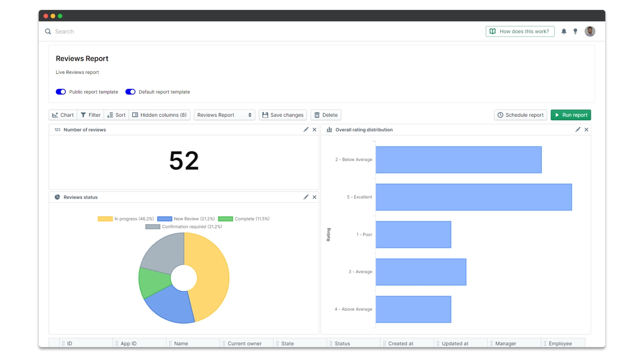This screenshot has width=644, height=361.
Task: Toggle the Public report template switch
Action: pos(61,92)
